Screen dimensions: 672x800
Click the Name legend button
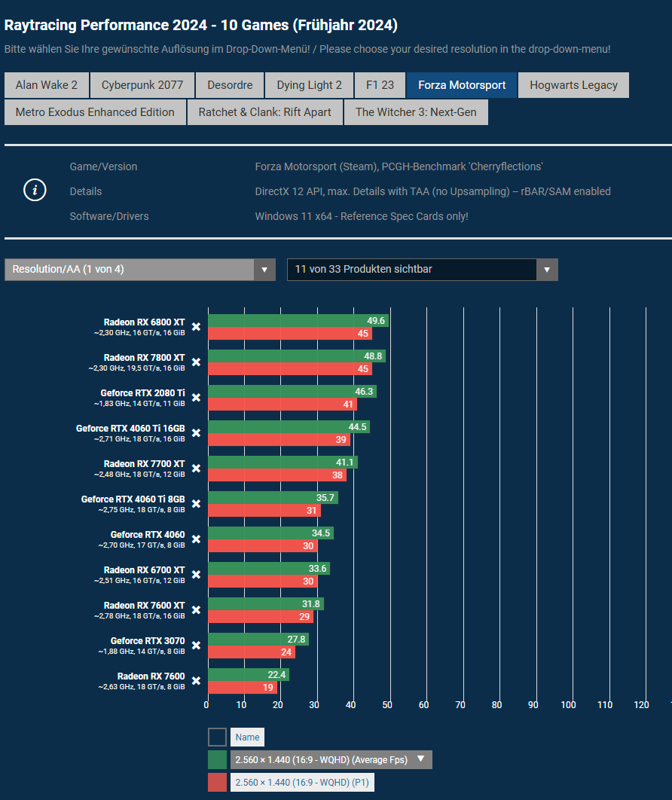pyautogui.click(x=247, y=737)
